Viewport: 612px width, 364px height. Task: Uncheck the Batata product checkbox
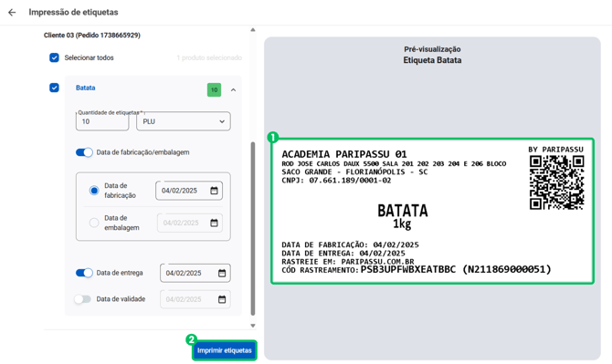54,88
